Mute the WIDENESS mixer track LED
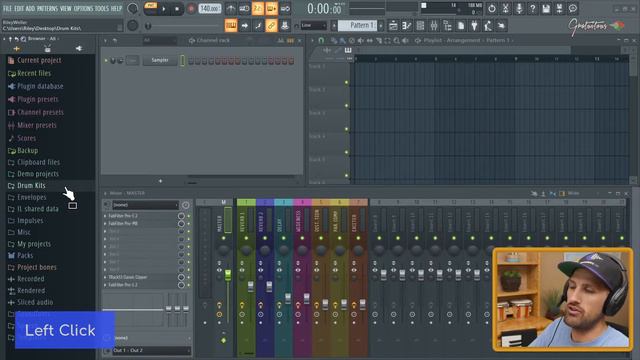640x360 pixels. [x=302, y=238]
